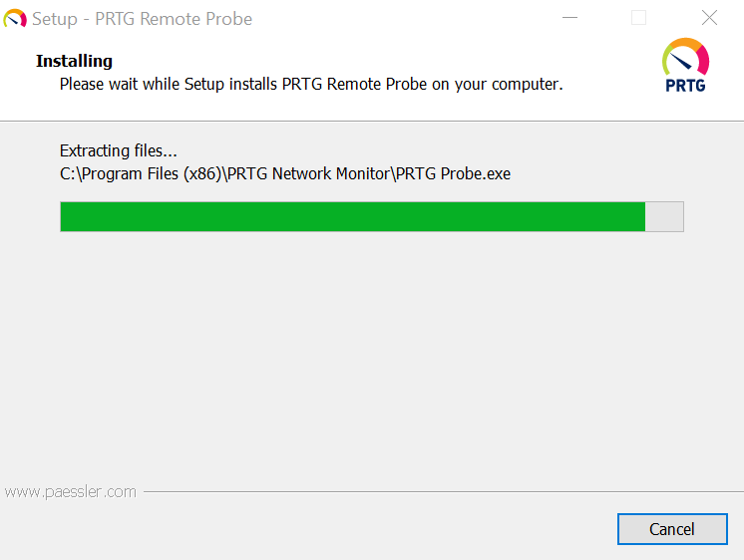Click the "Setup - PRTG Remote Probe" title text

click(x=142, y=19)
